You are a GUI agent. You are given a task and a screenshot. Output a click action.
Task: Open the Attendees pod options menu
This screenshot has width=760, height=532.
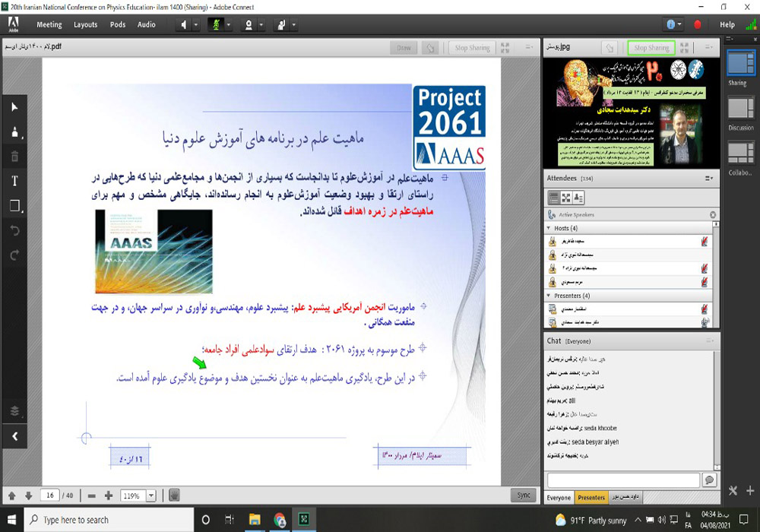point(709,178)
